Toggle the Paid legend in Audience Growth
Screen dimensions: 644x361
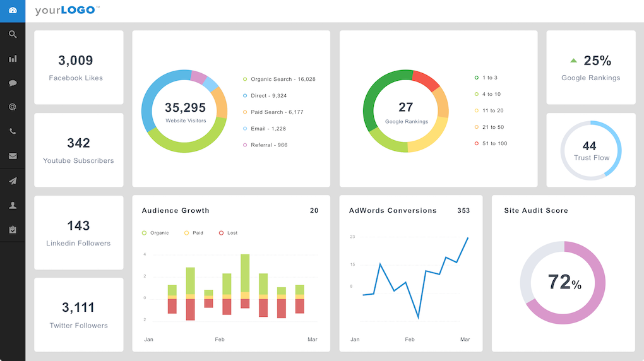(194, 233)
